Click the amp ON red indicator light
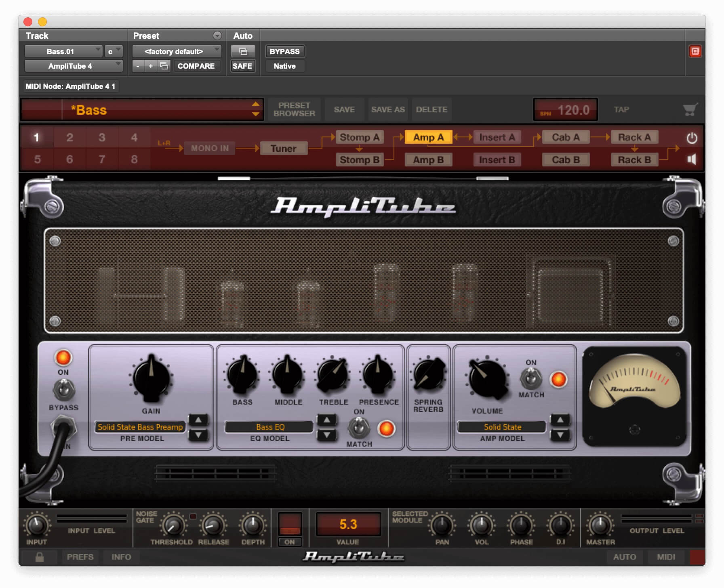This screenshot has width=724, height=588. 63,357
